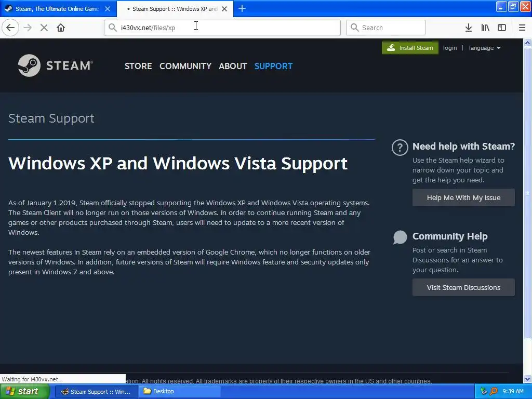Open the STORE menu
Viewport: 532px width, 399px height.
[x=138, y=66]
